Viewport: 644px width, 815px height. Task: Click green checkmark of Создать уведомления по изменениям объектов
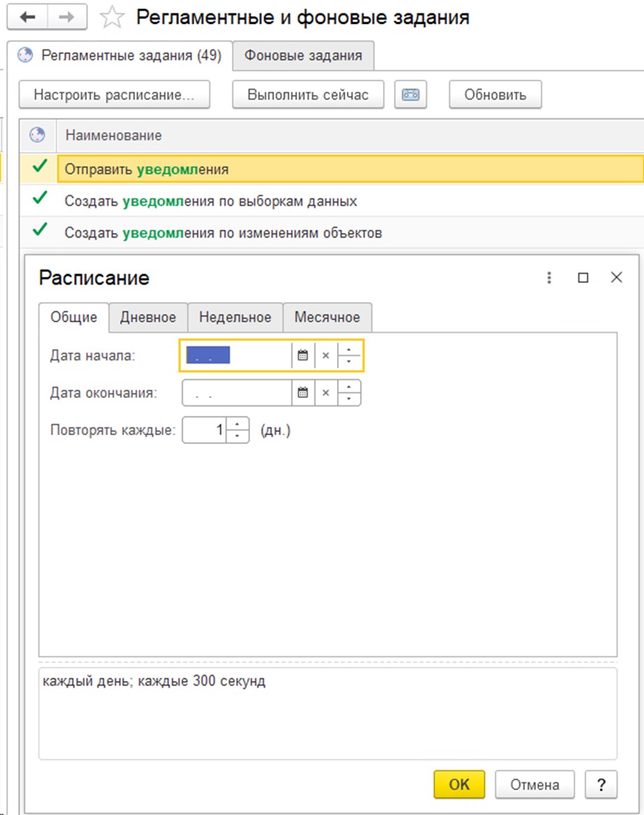click(x=39, y=230)
